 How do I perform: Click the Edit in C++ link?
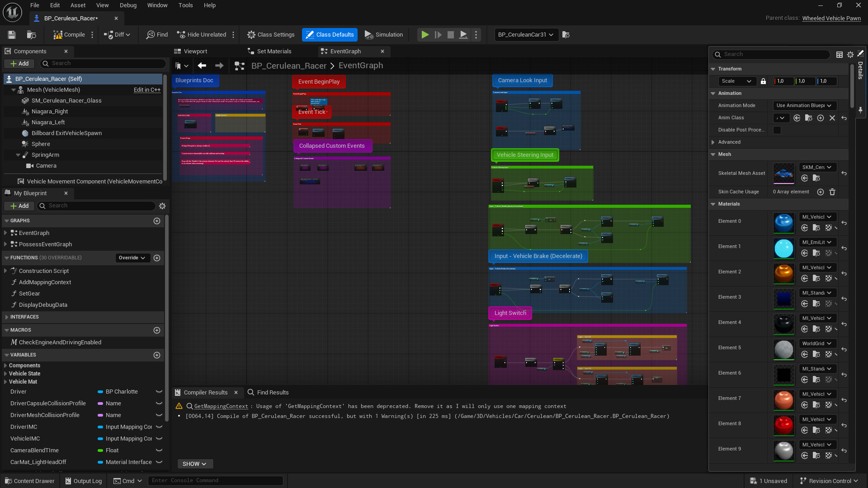click(147, 90)
